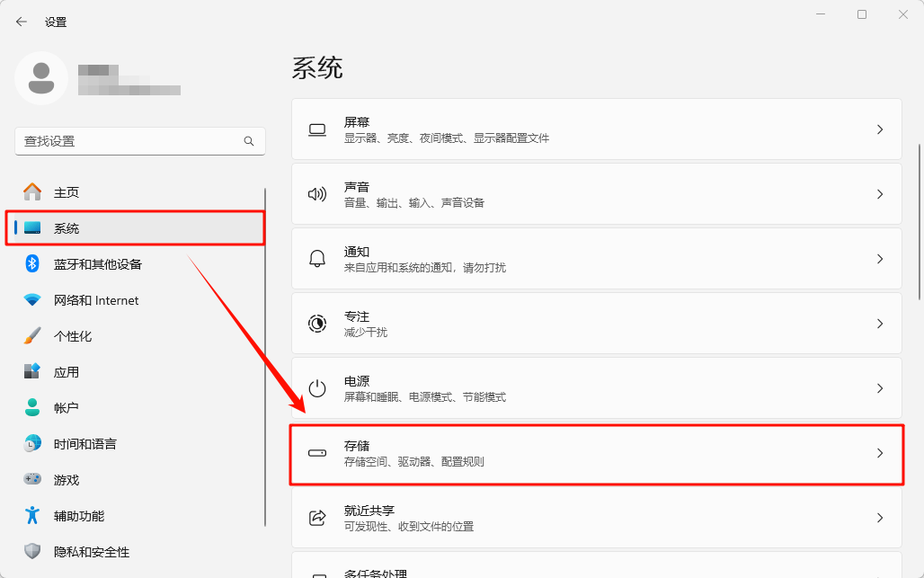This screenshot has width=924, height=578.
Task: Select the 网络和 Internet Wi-Fi icon
Action: (x=32, y=300)
